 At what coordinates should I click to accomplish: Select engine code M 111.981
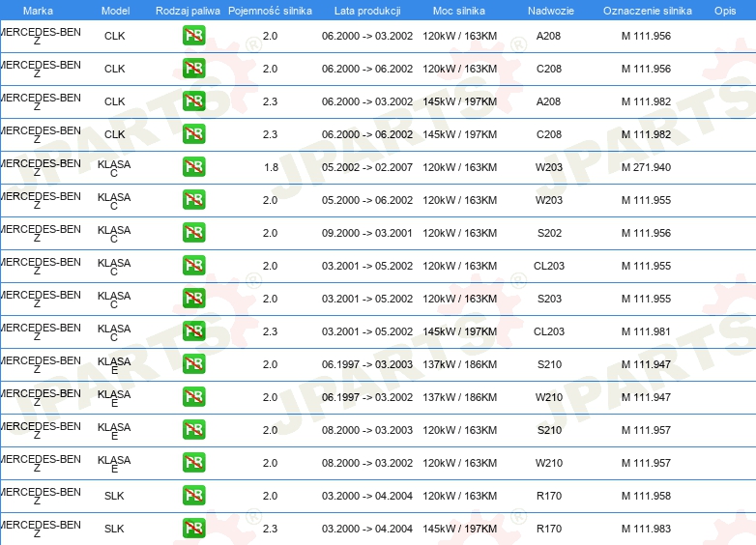pyautogui.click(x=646, y=331)
